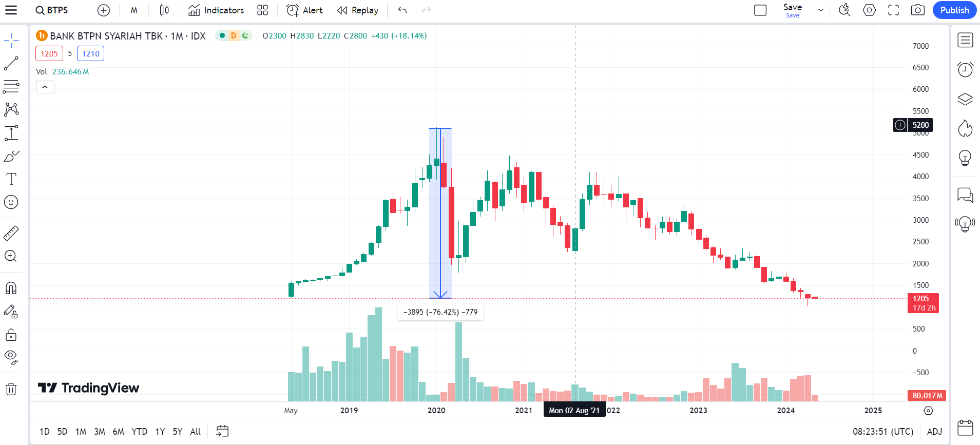Toggle stay in drawing mode

(x=11, y=312)
